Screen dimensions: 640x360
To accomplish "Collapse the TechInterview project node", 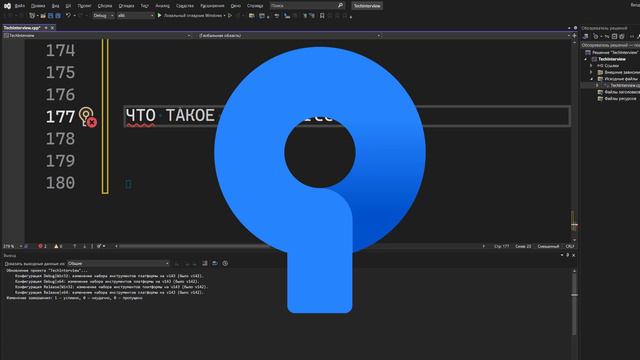I will (586, 59).
